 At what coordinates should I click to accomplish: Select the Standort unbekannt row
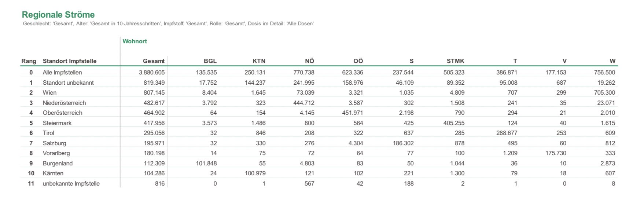[x=319, y=83]
